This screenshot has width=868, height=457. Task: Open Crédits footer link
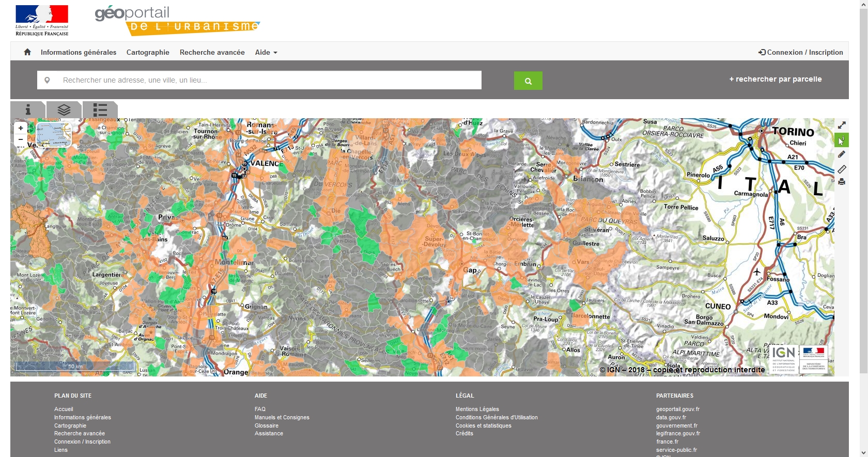pyautogui.click(x=464, y=433)
